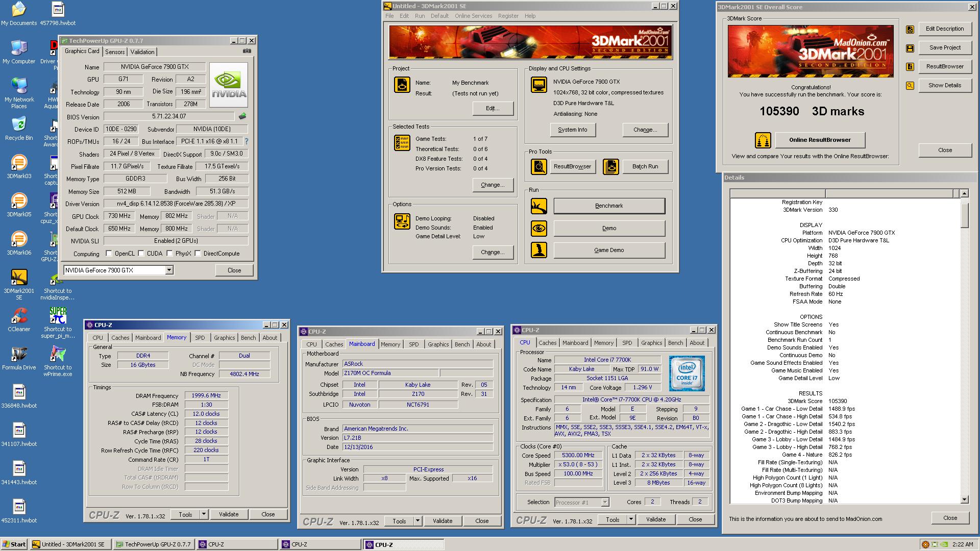Expand the Processor #1 selection dropdown
Viewport: 980px width, 551px height.
(605, 503)
